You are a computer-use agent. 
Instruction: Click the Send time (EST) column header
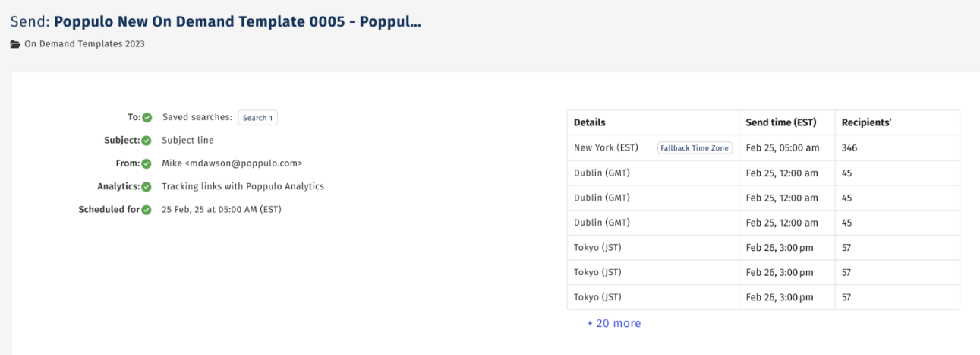781,122
